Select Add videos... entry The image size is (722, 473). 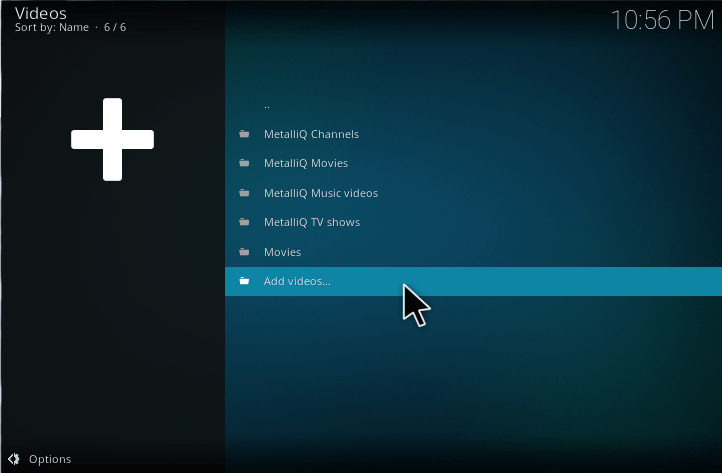coord(473,281)
